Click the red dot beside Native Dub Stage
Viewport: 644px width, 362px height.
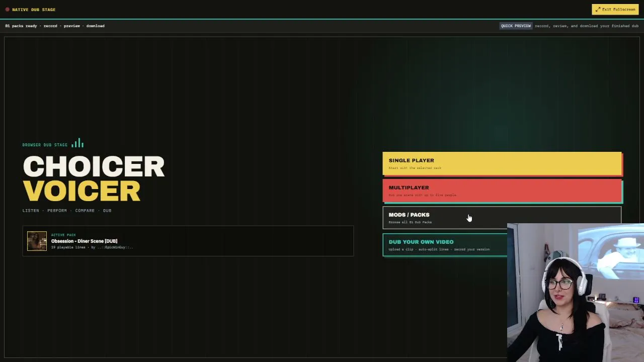pos(7,10)
